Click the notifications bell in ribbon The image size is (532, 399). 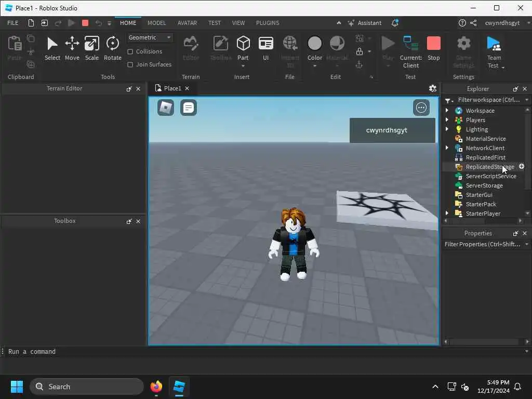395,23
